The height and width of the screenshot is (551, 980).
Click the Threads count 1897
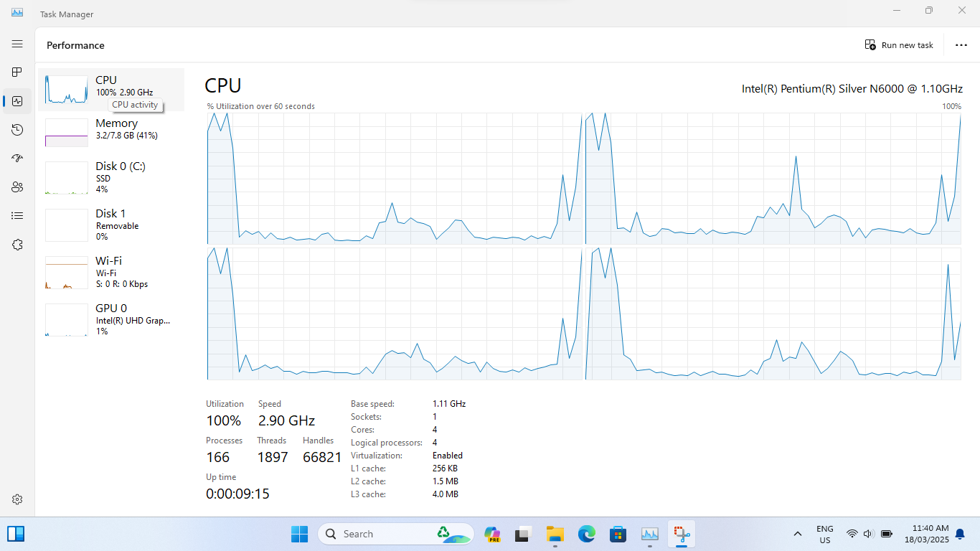273,457
